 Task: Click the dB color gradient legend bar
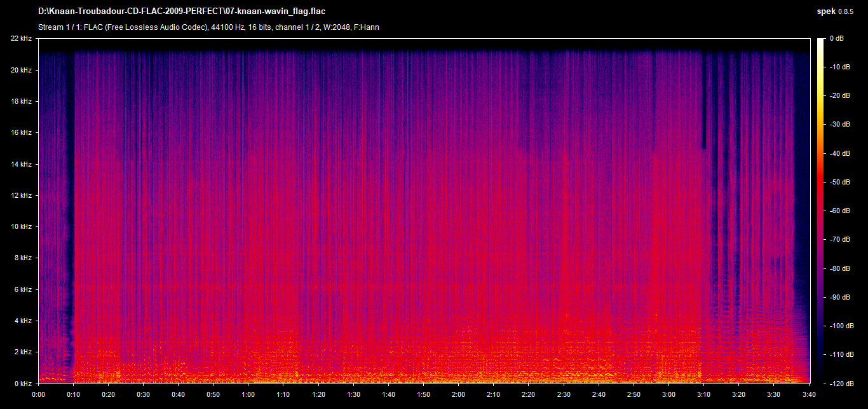[821, 210]
